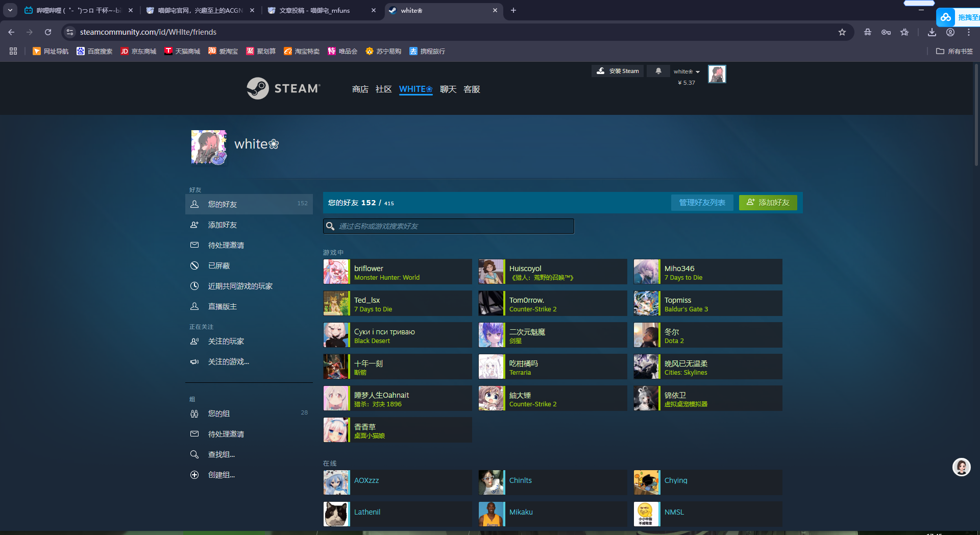Open Chying online friend card

[708, 482]
